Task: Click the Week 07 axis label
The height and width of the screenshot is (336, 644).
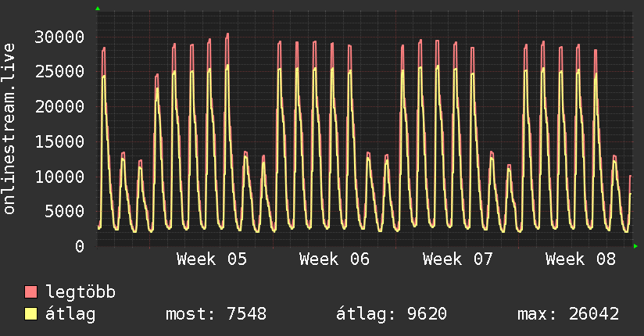Action: tap(458, 259)
